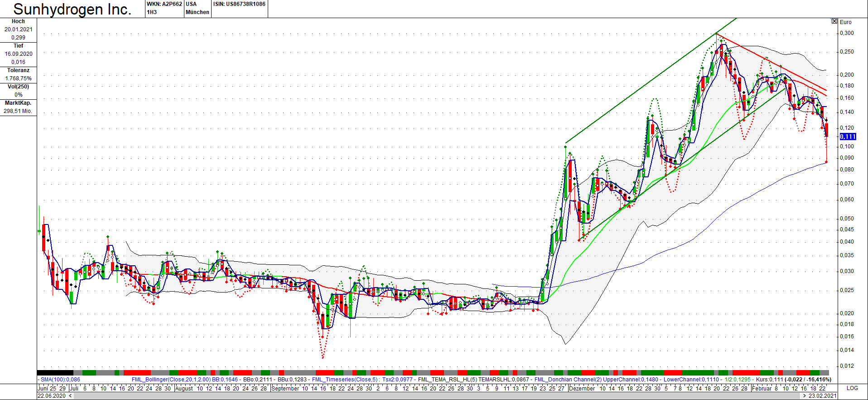The image size is (868, 400).
Task: Click the 0,050 price axis label
Action: 847,219
